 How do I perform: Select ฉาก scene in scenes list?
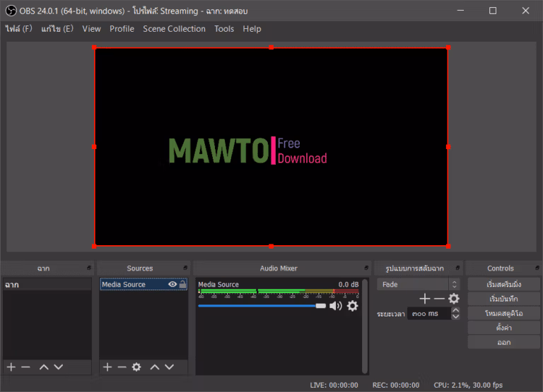coord(47,285)
